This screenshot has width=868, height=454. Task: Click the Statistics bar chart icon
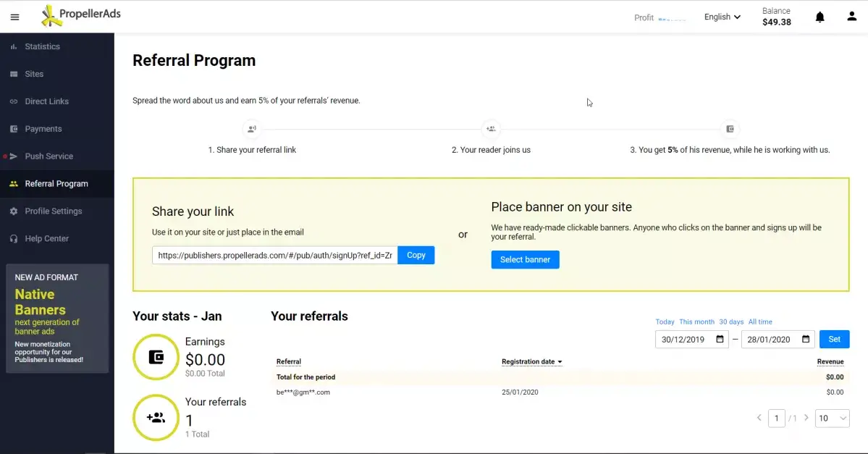[x=14, y=46]
